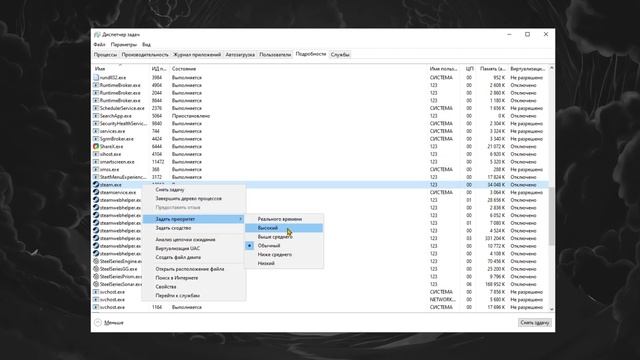This screenshot has width=640, height=360.
Task: Click the SteelSeriesPrism process icon
Action: pos(96,276)
